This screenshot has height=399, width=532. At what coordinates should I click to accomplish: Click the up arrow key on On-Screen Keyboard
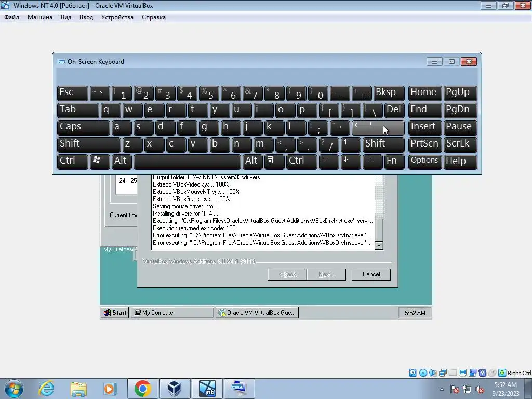point(351,144)
